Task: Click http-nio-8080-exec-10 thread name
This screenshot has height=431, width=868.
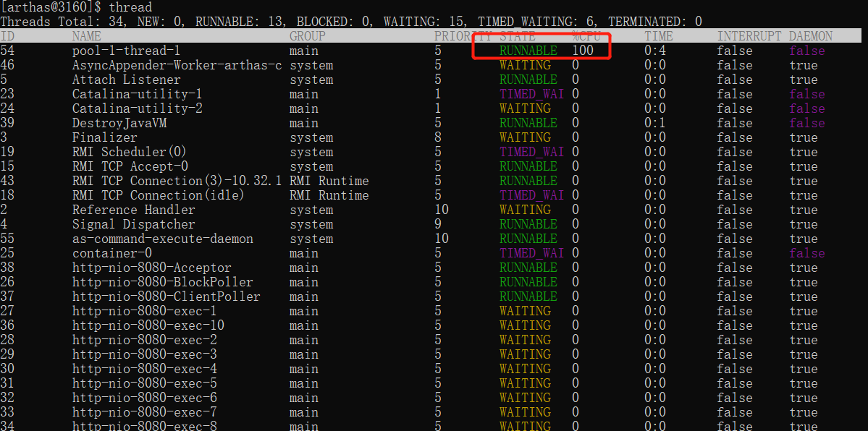Action: (148, 325)
